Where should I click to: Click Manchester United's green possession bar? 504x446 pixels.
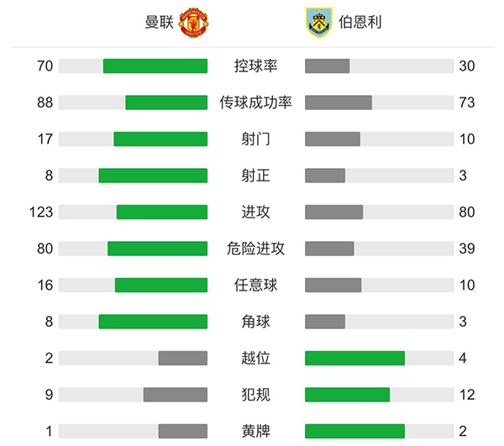tap(155, 66)
